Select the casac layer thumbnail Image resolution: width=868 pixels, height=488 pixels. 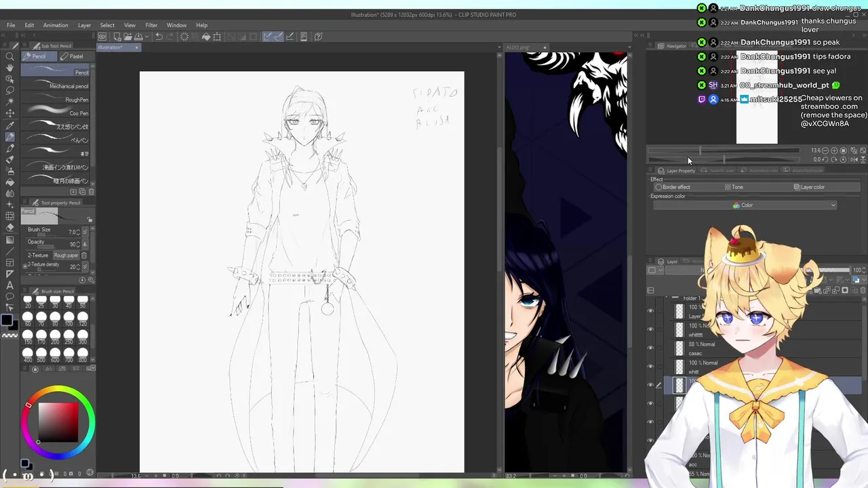click(x=680, y=348)
